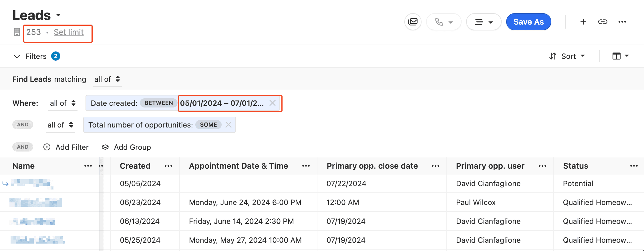Click the filters count badge 2
The image size is (644, 251).
pyautogui.click(x=56, y=56)
